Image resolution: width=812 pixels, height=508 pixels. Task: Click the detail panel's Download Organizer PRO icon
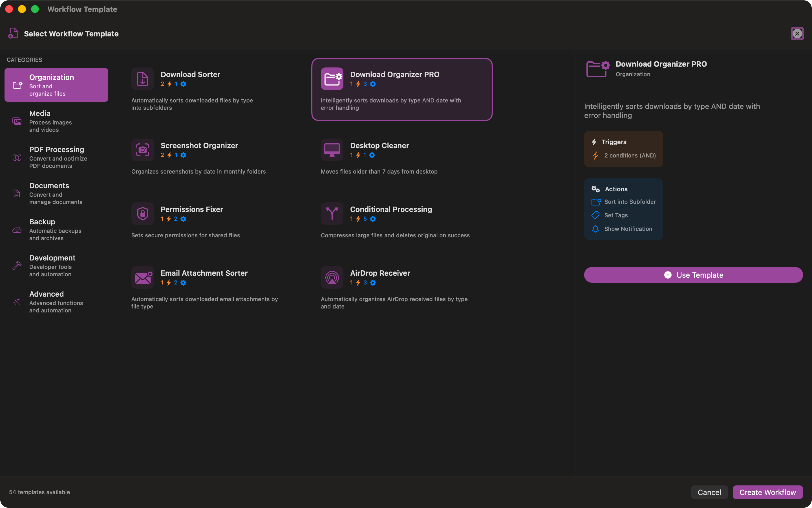598,69
